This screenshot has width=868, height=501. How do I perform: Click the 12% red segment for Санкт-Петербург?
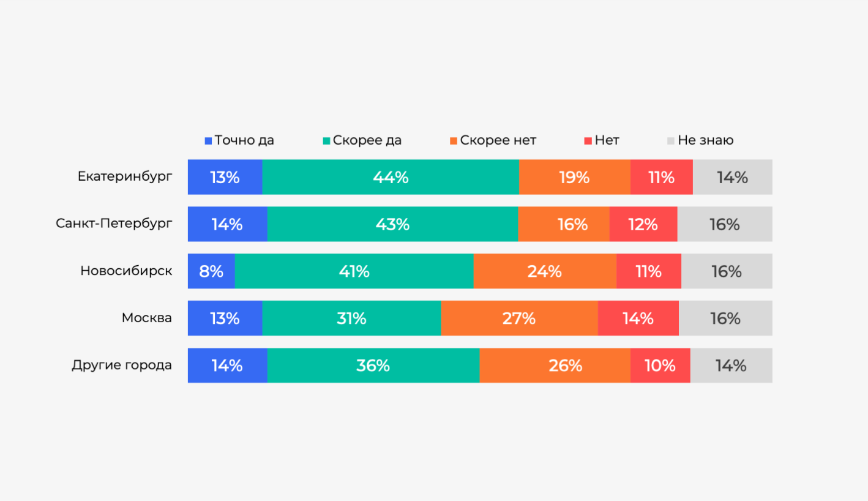point(643,224)
